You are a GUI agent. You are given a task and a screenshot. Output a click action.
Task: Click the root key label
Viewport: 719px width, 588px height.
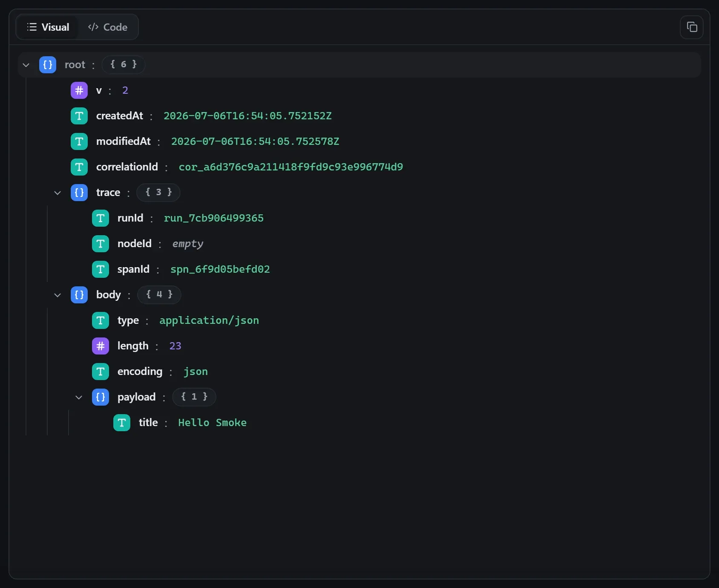(x=75, y=65)
